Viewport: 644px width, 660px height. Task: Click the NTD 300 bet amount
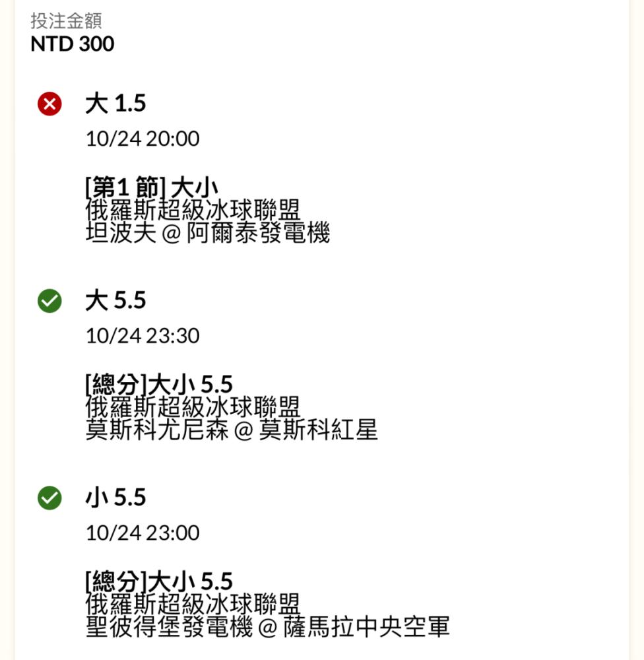click(x=73, y=44)
